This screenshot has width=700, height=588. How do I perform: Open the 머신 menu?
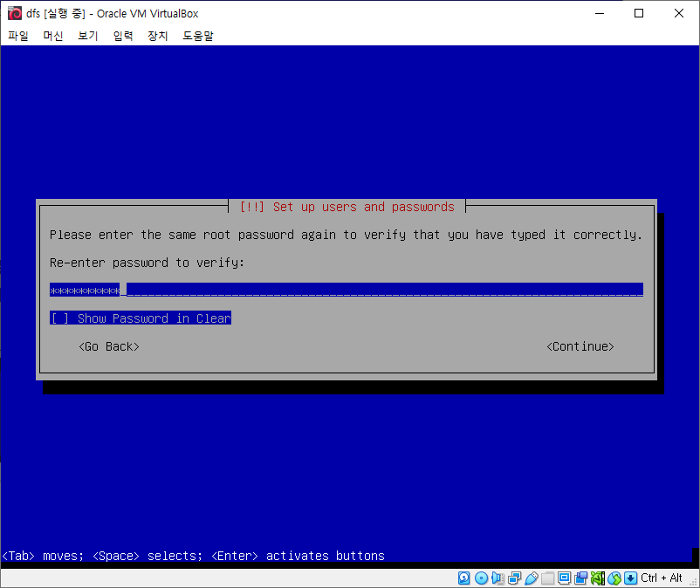coord(53,36)
